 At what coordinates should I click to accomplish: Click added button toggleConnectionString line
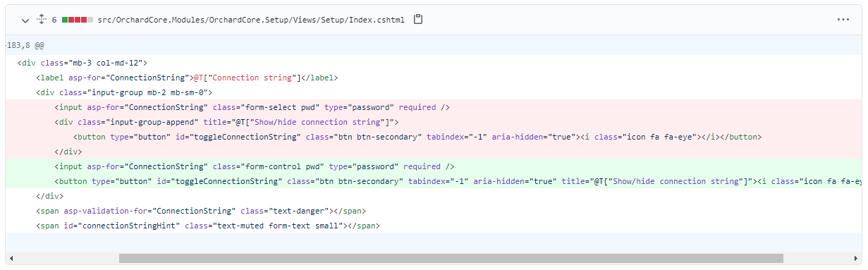pos(434,181)
